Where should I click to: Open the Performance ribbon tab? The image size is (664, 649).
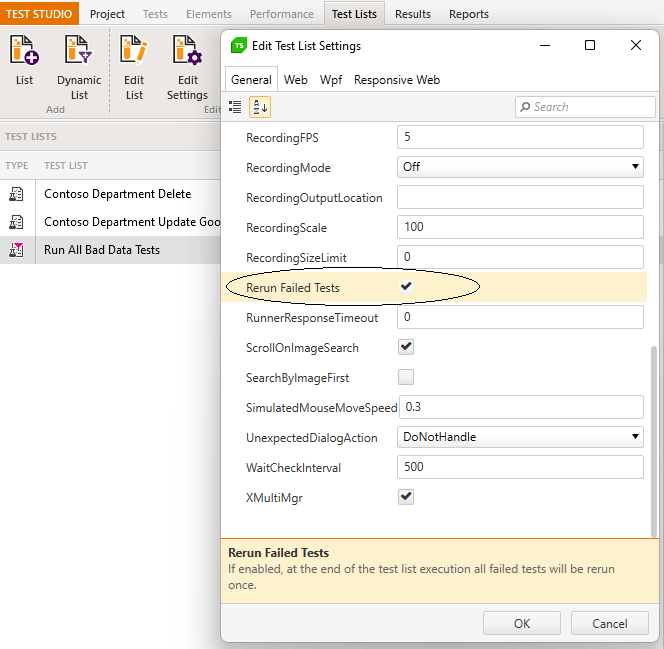(x=282, y=14)
